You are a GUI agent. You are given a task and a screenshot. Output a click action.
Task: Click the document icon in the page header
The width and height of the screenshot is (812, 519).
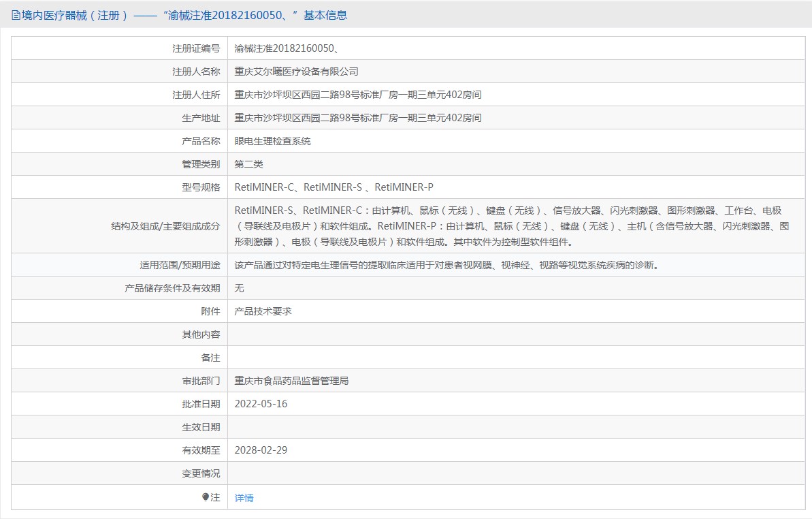click(15, 15)
